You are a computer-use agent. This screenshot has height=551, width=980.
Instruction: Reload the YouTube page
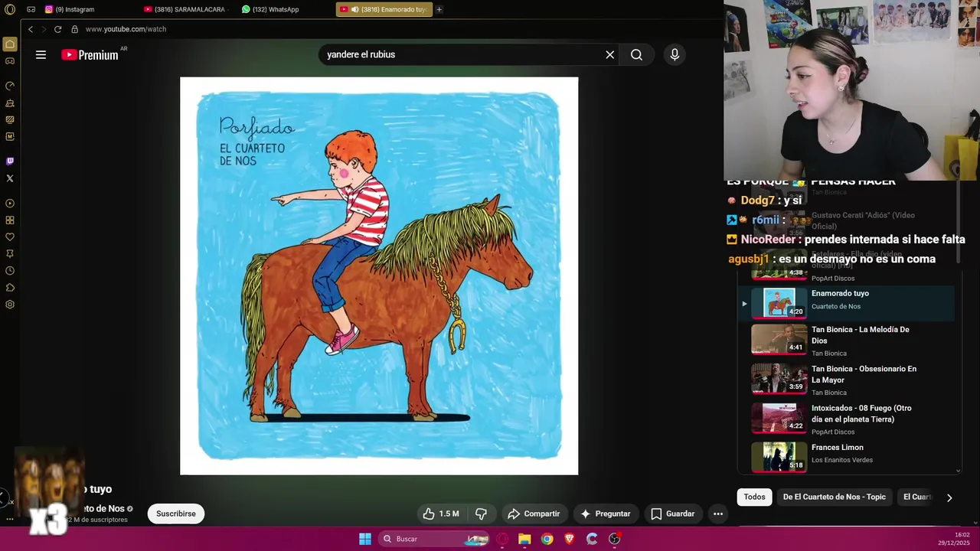(x=57, y=29)
